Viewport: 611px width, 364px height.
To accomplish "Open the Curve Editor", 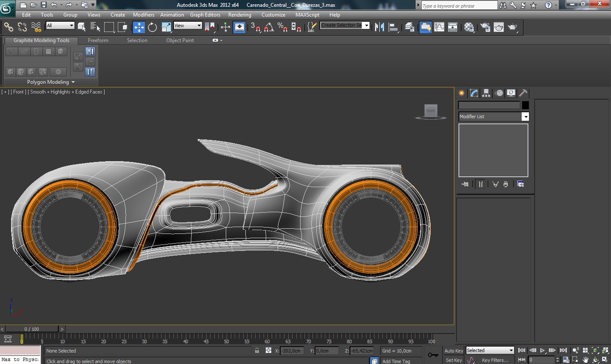I will click(439, 27).
